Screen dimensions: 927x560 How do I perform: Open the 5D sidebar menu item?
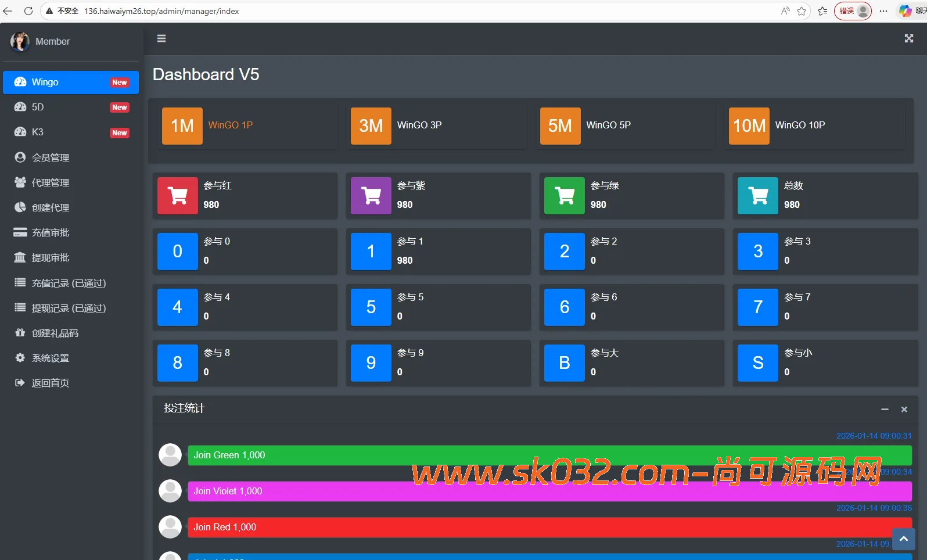38,107
